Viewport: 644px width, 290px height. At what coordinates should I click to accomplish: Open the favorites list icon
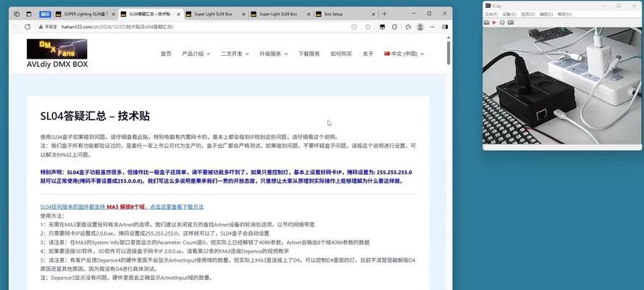coord(408,27)
